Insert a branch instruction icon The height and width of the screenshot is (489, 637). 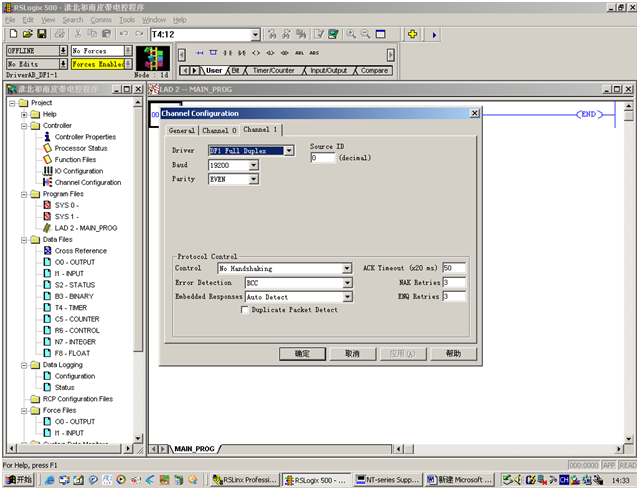tap(213, 53)
